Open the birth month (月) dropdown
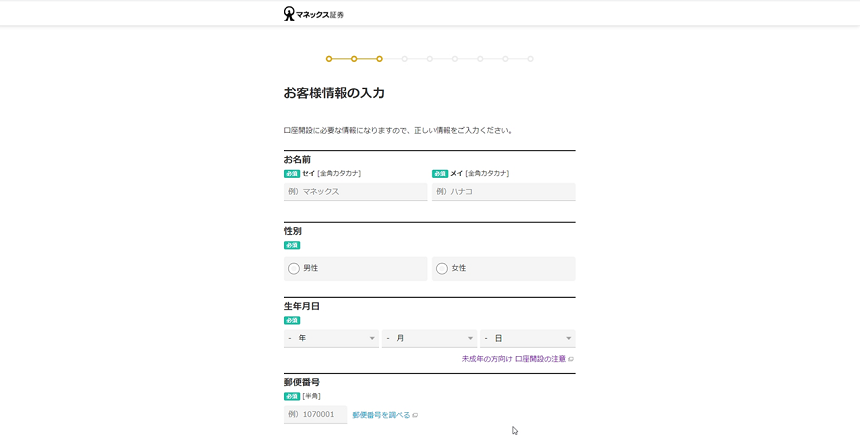The height and width of the screenshot is (439, 860). click(429, 339)
